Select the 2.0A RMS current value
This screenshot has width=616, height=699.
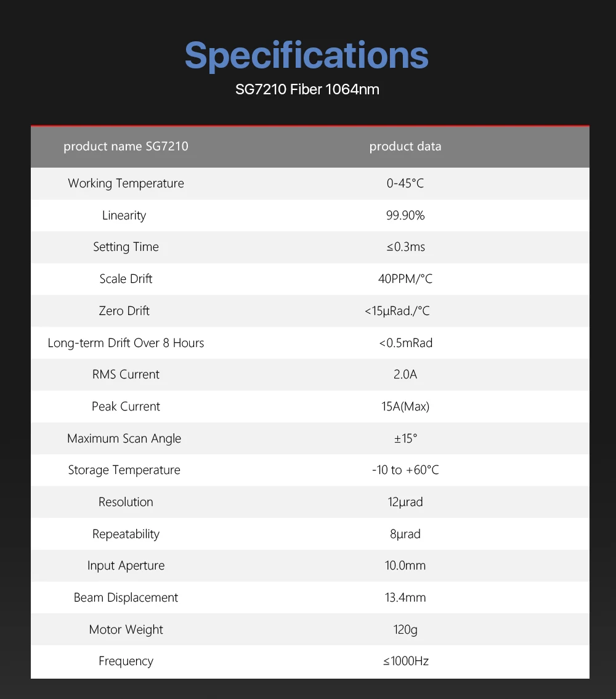click(405, 375)
